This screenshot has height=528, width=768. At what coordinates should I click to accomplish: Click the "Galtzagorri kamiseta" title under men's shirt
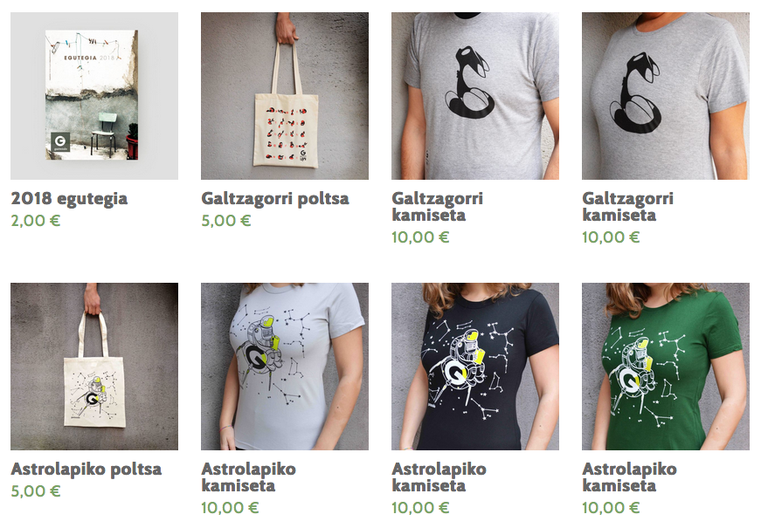click(437, 207)
